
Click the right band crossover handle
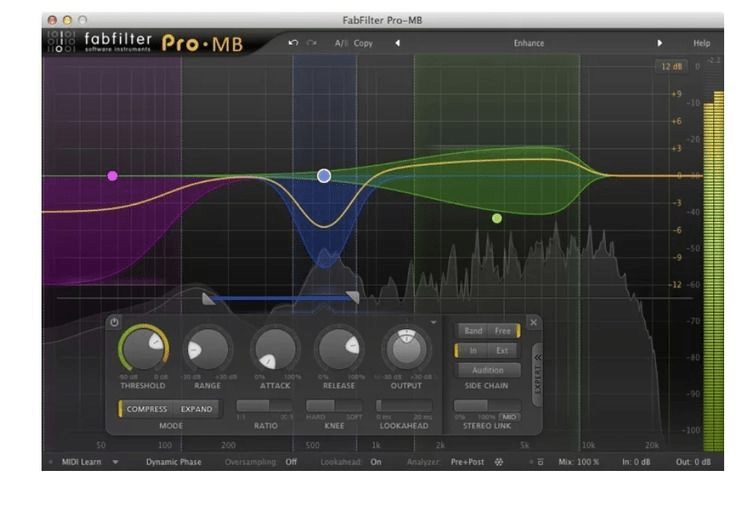point(353,297)
